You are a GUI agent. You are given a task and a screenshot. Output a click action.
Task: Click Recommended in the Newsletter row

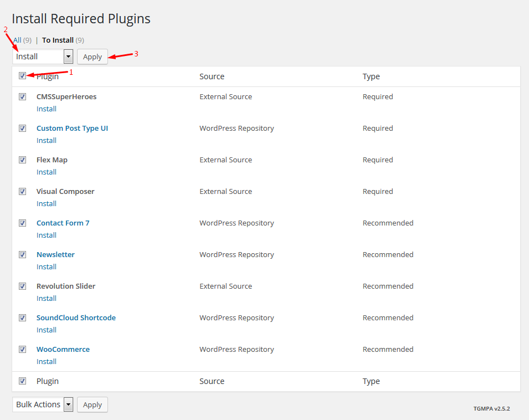click(x=388, y=255)
